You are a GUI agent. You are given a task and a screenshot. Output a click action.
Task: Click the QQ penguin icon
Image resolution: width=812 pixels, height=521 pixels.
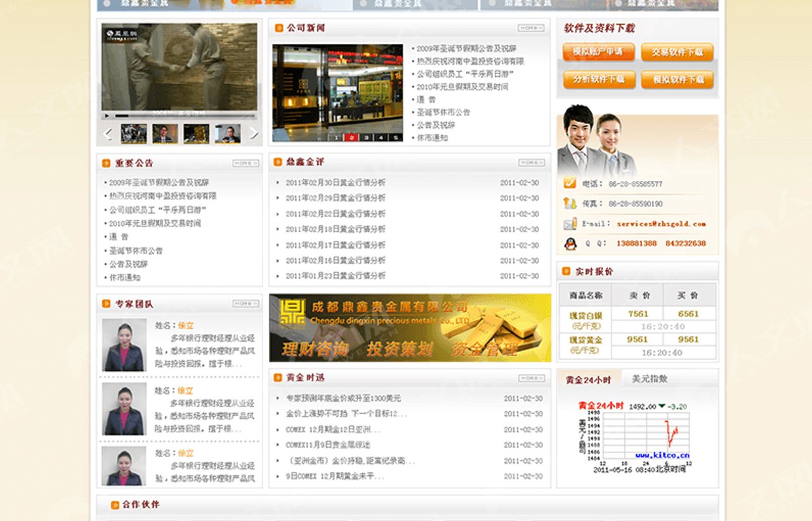570,244
